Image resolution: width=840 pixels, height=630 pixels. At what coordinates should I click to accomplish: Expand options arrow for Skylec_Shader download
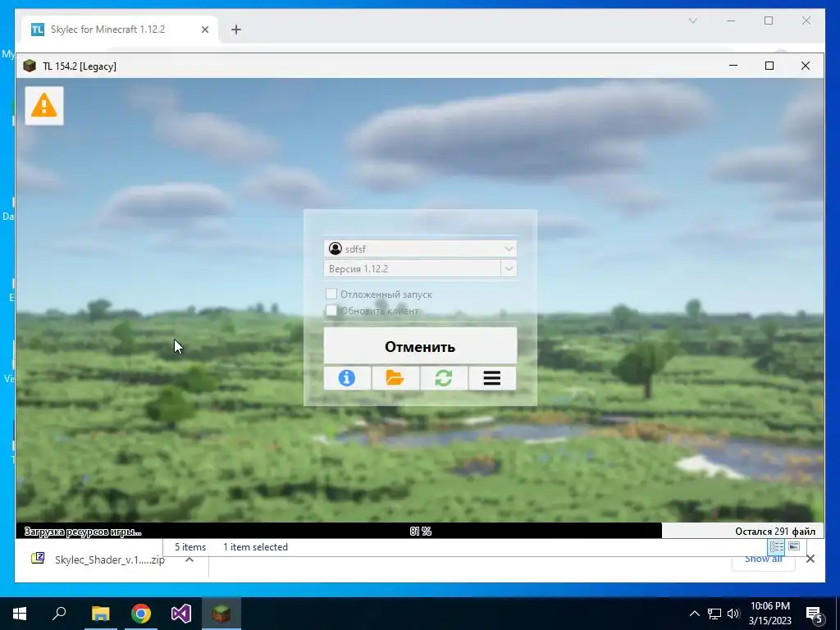189,559
